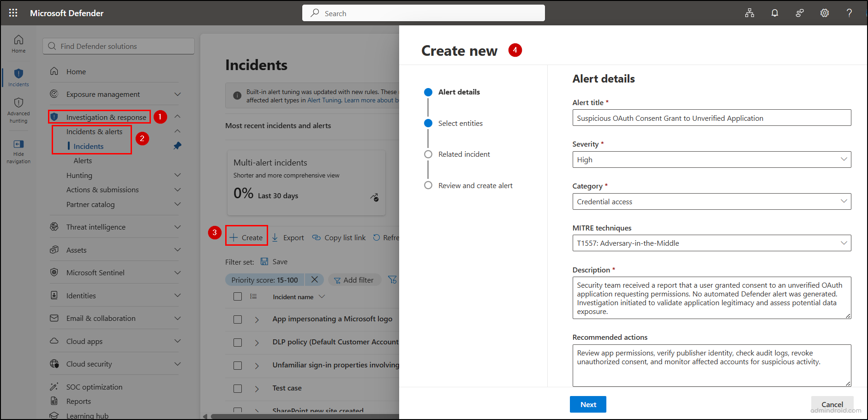Image resolution: width=868 pixels, height=420 pixels.
Task: Click the Cancel button
Action: click(832, 404)
